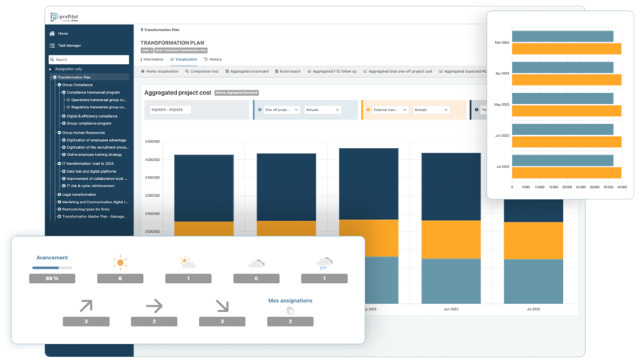Screen dimensions: 640x364
Task: Click the Home icon in the sidebar
Action: click(53, 34)
